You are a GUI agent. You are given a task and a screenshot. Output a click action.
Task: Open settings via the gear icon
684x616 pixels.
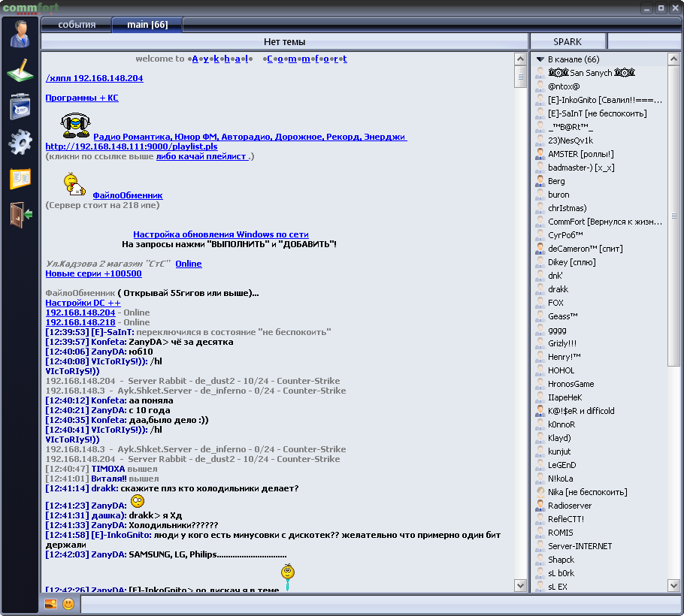20,142
